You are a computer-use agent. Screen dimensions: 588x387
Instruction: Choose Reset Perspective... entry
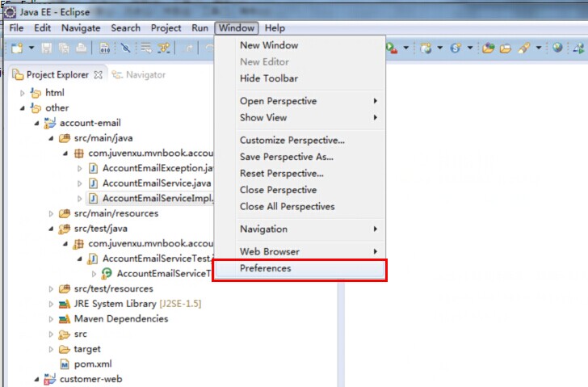300,173
